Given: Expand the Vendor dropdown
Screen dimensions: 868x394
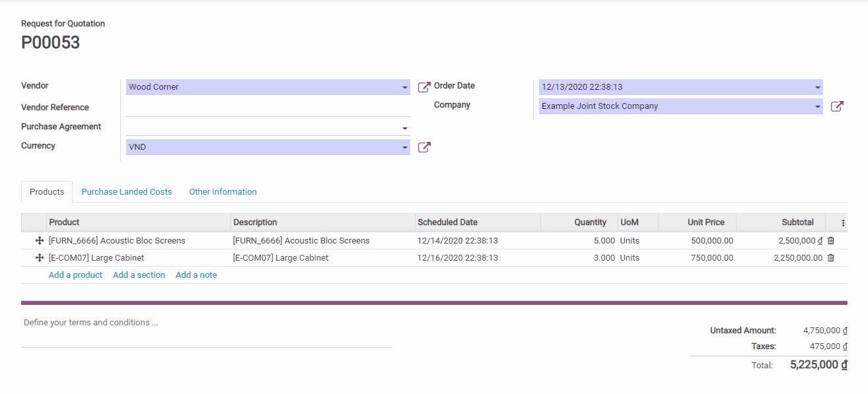Looking at the screenshot, I should click(405, 88).
